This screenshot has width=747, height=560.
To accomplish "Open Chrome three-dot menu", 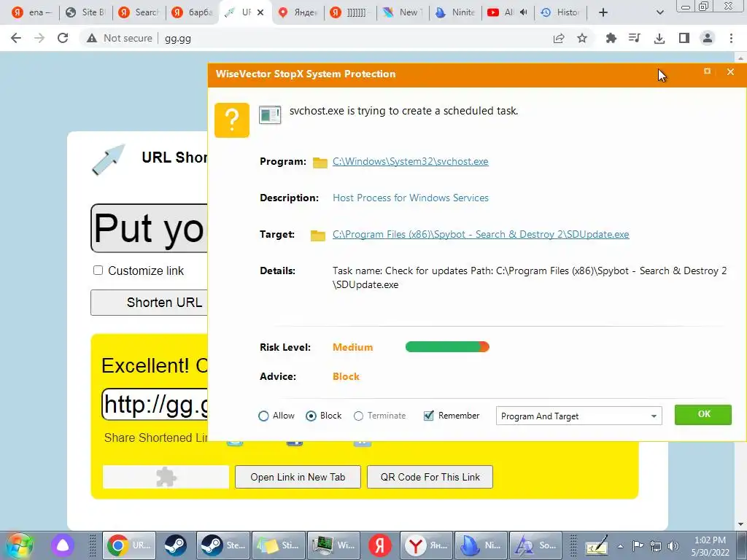I will 731,38.
